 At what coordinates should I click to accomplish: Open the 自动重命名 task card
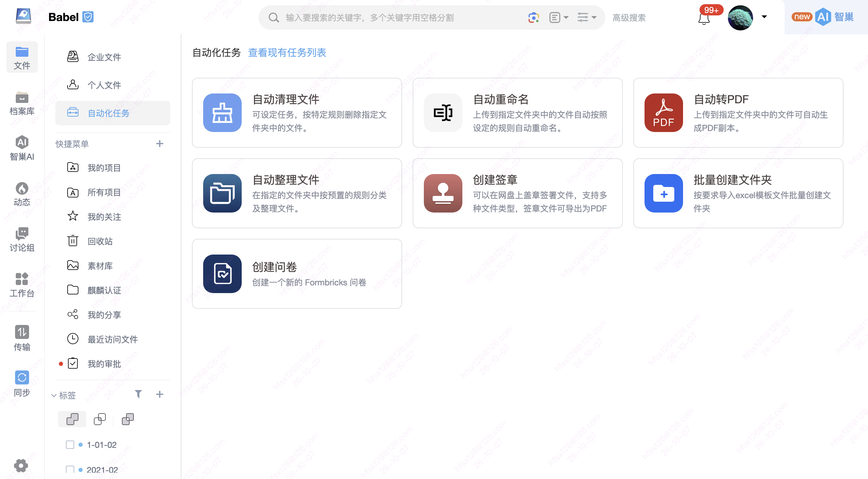pos(518,113)
